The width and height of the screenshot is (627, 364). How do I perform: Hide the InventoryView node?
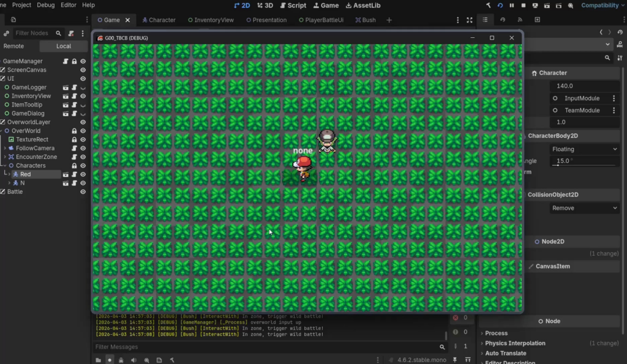pyautogui.click(x=83, y=96)
